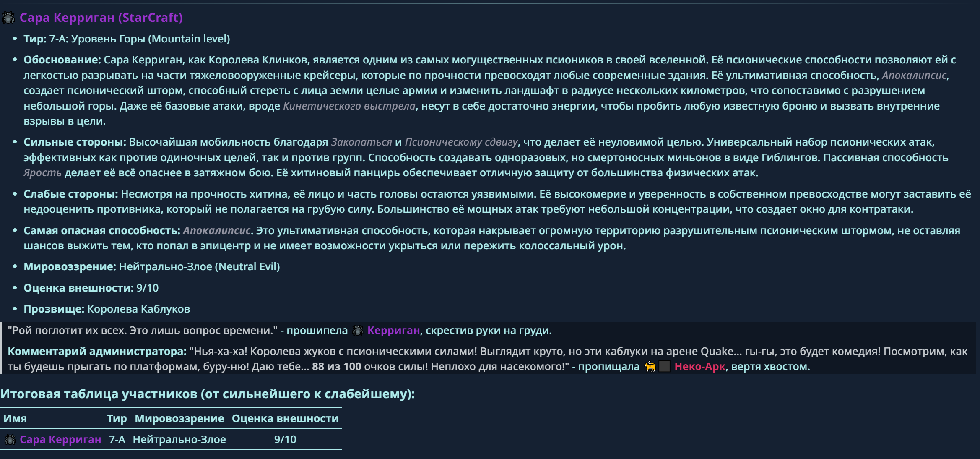Click the italic Ярость passive ability name
This screenshot has height=459, width=980.
42,173
